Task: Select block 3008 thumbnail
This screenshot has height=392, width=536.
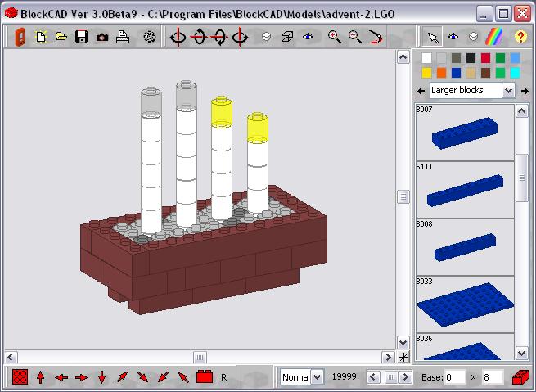Action: tap(465, 247)
